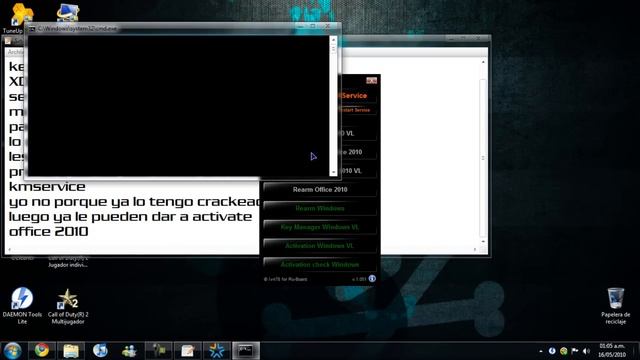
Task: Minimize the cmd.exe window
Action: pos(301,26)
